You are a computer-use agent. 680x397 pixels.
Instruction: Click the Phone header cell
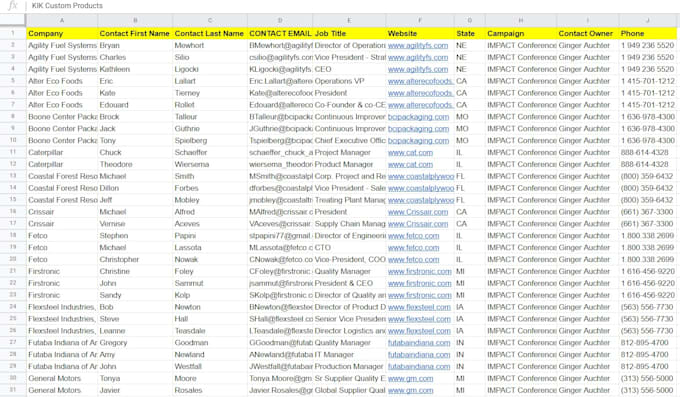[647, 33]
